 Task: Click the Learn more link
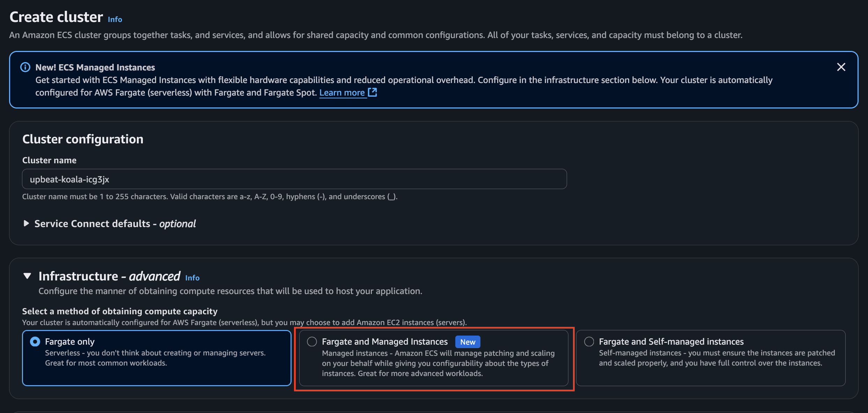point(342,92)
